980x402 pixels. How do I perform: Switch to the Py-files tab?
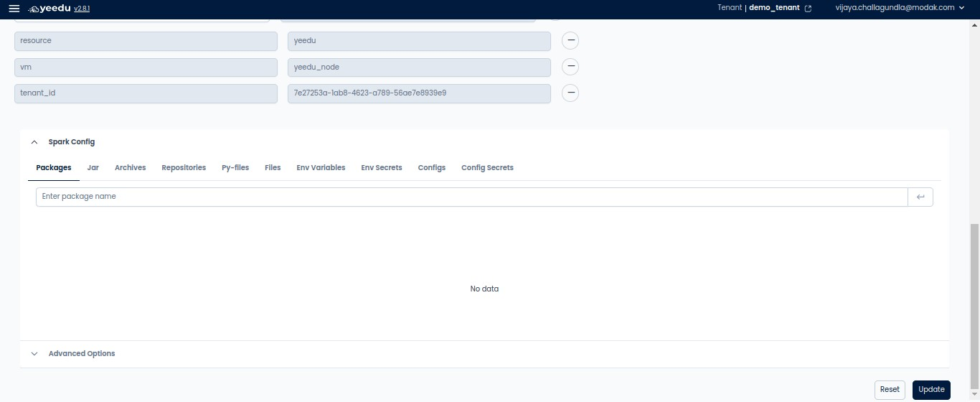tap(235, 168)
